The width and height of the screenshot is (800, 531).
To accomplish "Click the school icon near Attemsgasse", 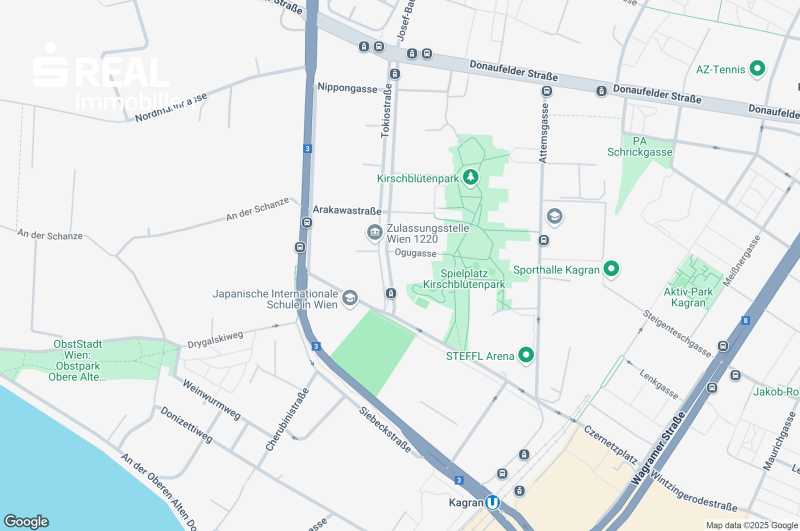I will click(555, 216).
